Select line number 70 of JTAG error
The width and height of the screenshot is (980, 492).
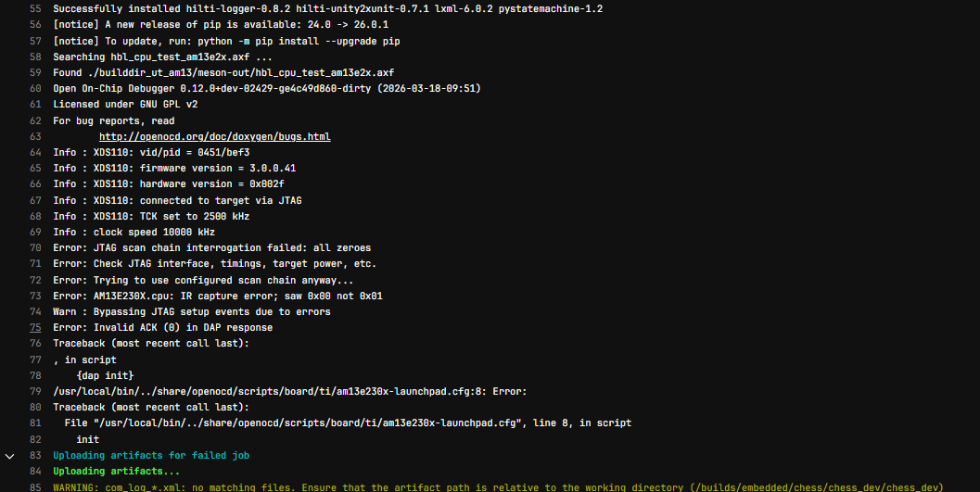35,248
